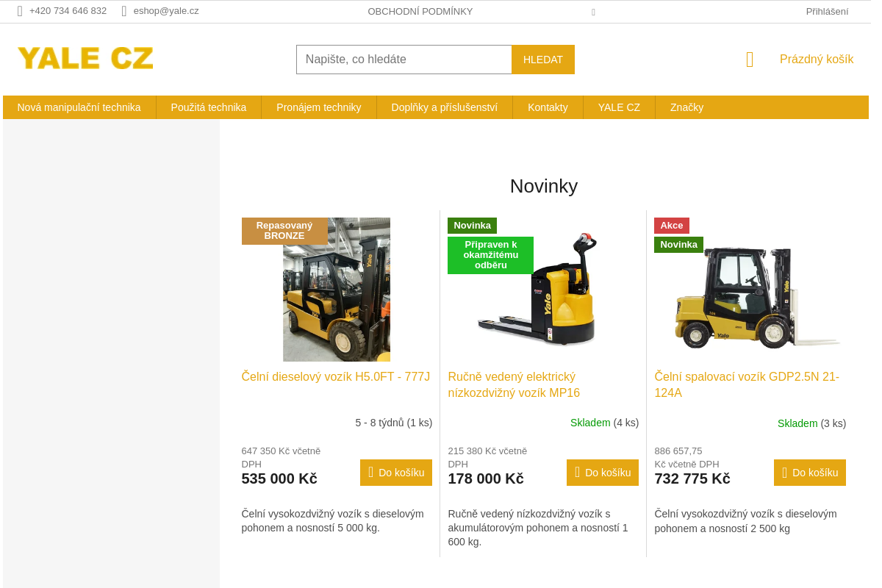
Task: Click the phone icon beside +420 734 646 832
Action: coord(20,11)
